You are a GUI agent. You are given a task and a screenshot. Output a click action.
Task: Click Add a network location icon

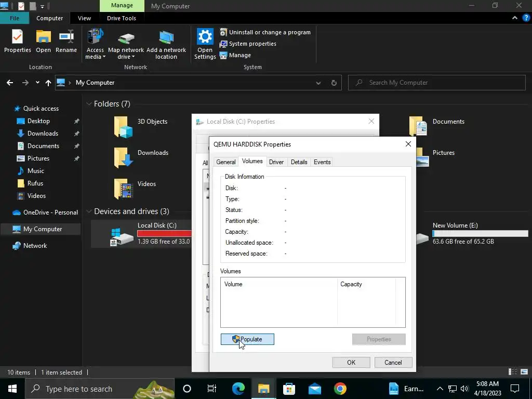166,44
